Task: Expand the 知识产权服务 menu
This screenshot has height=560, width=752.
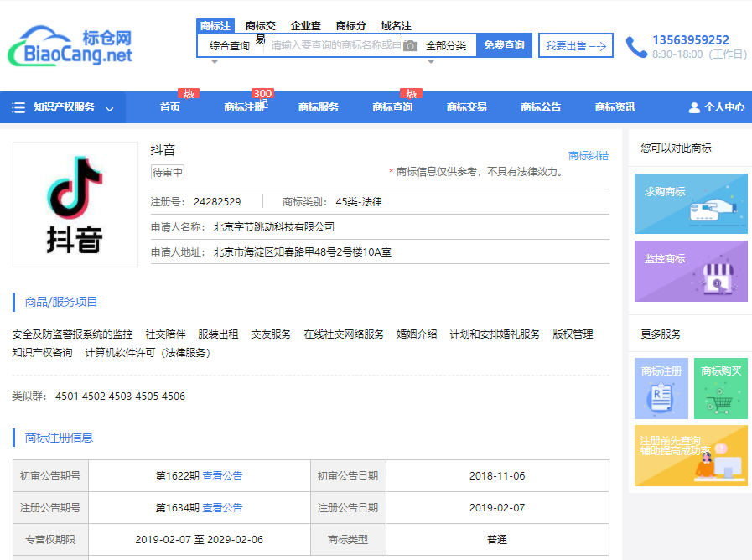Action: (63, 107)
